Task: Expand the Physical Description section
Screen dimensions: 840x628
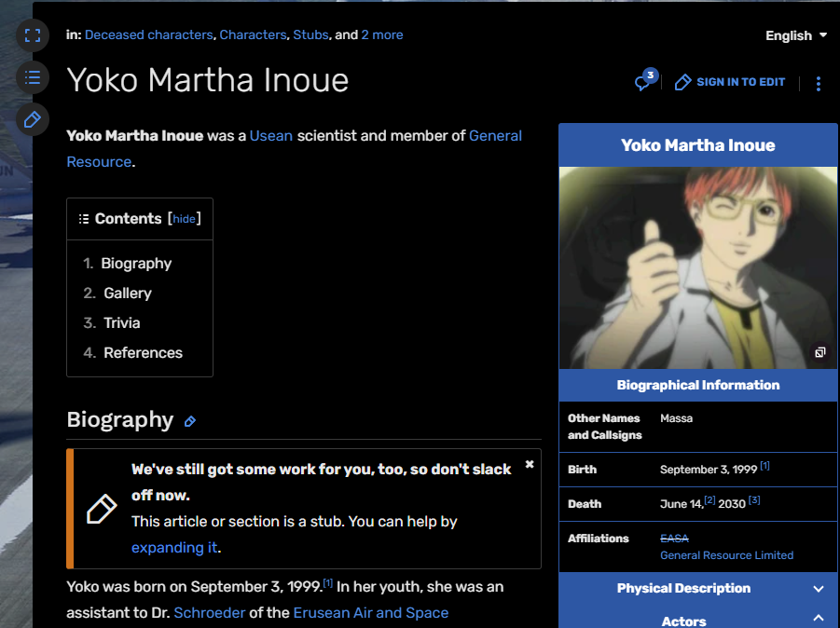Action: pos(698,588)
